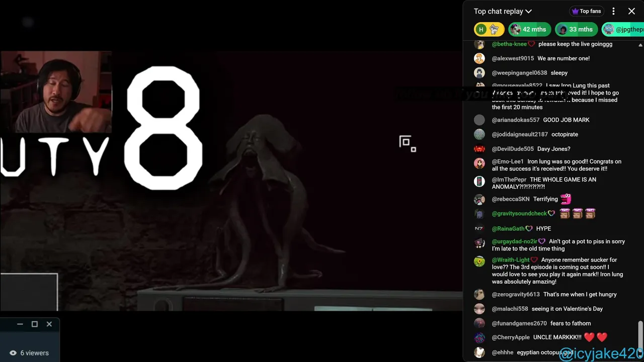Click @CherryApple's avatar
The height and width of the screenshot is (362, 644).
point(479,338)
